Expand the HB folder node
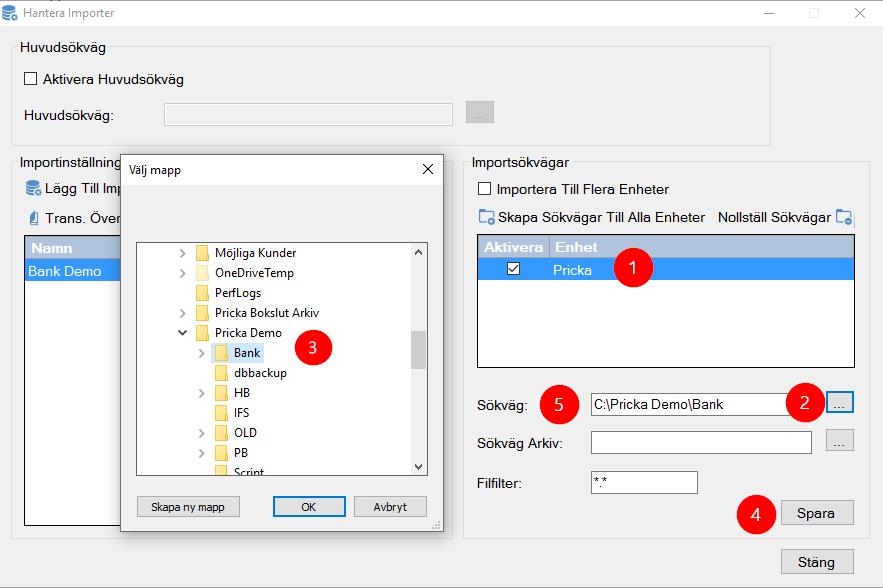This screenshot has width=883, height=588. tap(202, 393)
